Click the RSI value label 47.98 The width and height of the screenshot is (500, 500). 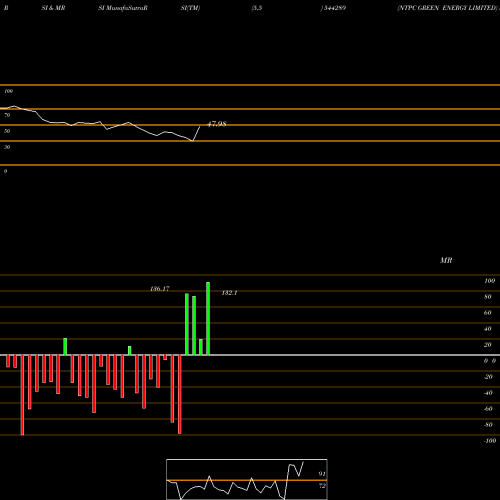(217, 124)
